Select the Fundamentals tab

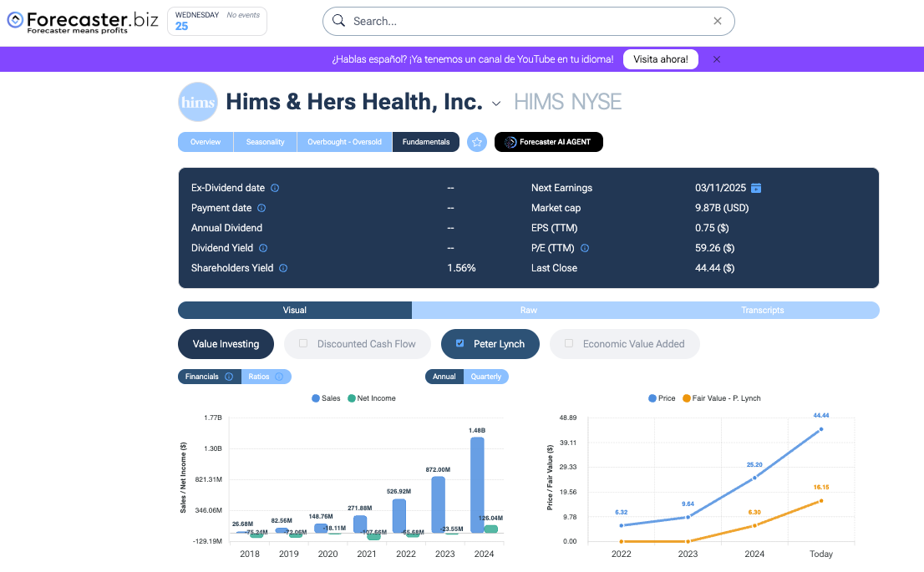pyautogui.click(x=425, y=142)
